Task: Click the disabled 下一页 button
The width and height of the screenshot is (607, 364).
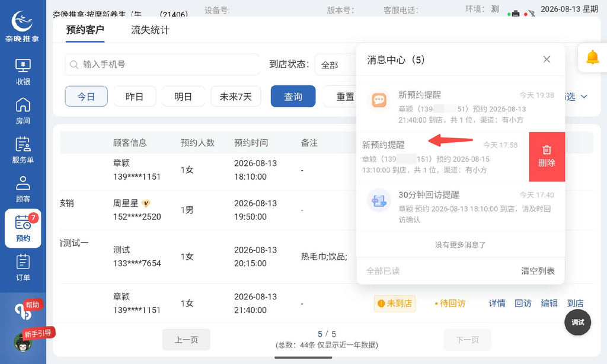Action: [x=467, y=340]
